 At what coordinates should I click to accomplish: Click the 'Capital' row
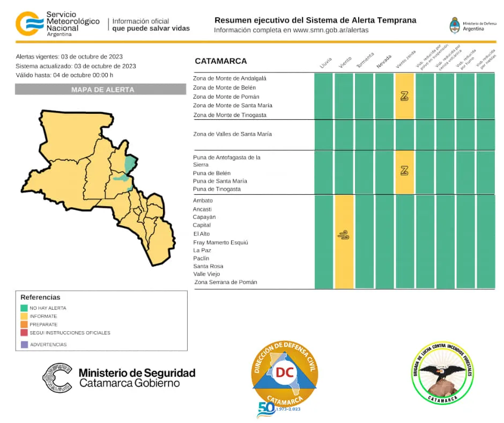(x=202, y=225)
